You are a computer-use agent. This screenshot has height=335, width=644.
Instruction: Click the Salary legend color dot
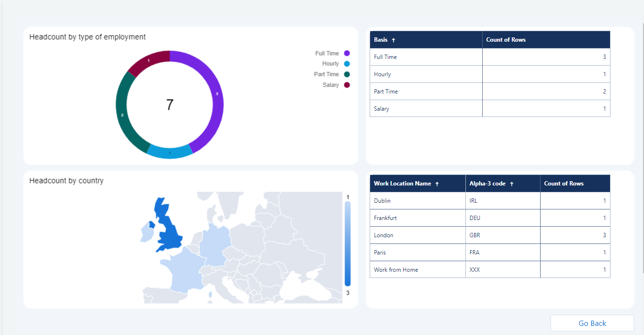(x=347, y=85)
